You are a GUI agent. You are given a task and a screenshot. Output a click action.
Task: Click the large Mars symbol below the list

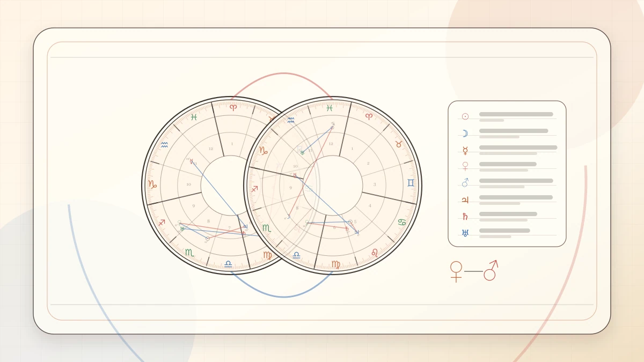(491, 270)
